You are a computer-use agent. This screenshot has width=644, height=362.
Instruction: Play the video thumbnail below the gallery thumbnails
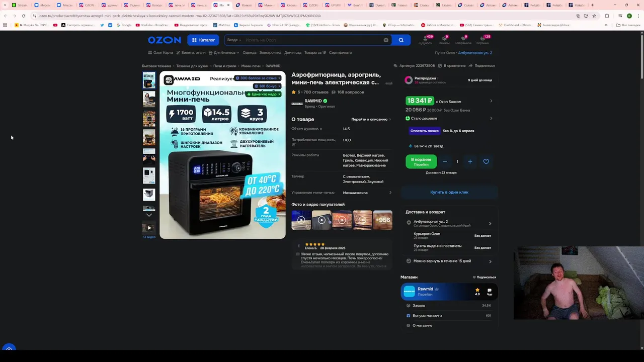tap(149, 228)
